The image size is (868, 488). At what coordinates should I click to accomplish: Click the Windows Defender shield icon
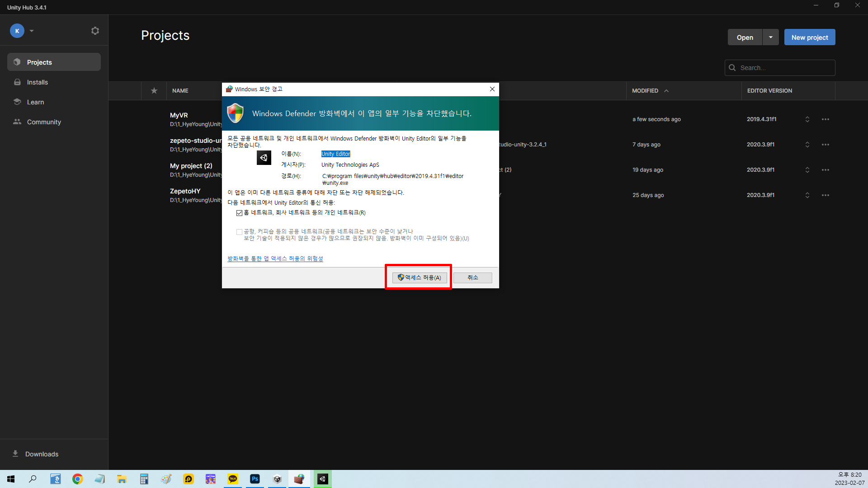(235, 113)
